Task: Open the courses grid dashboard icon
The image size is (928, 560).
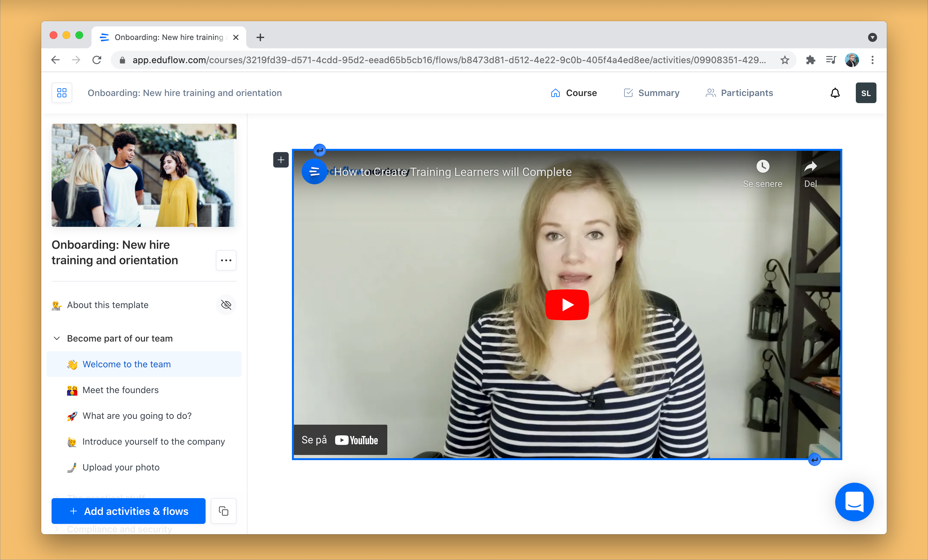Action: [62, 93]
